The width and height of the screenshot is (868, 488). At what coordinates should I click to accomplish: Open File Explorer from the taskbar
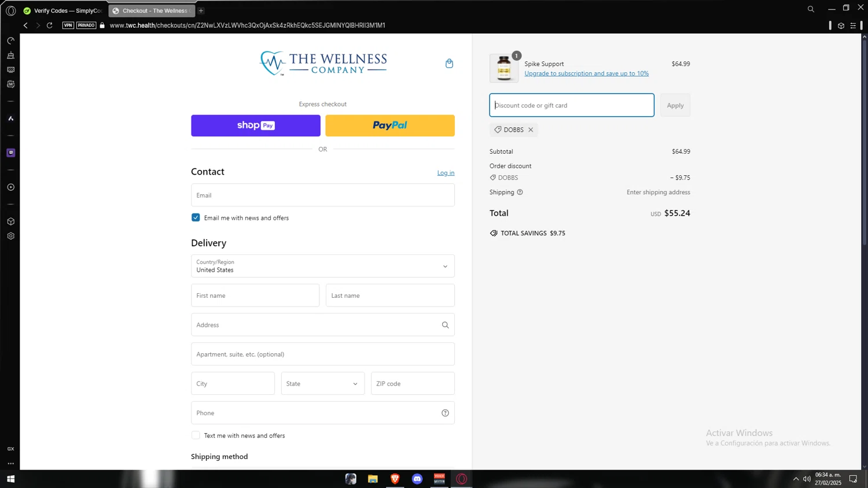tap(373, 479)
